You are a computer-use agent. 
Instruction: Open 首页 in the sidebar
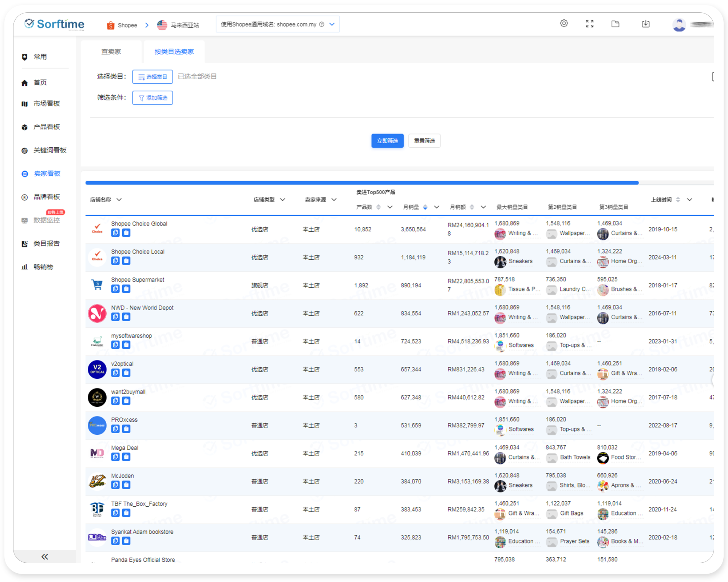click(40, 83)
